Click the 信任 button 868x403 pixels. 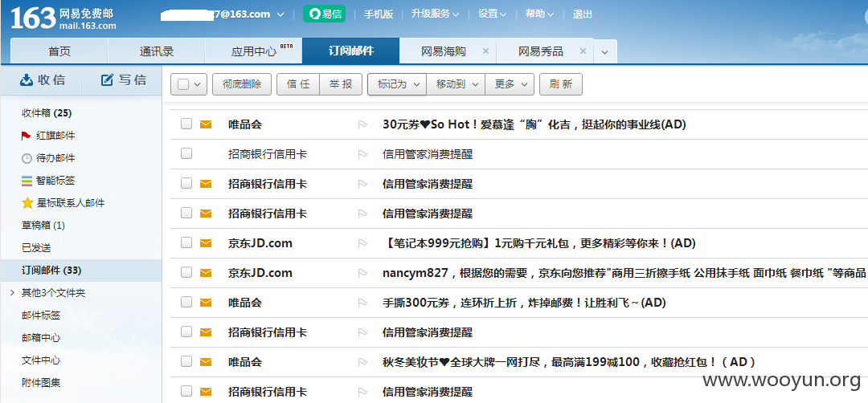tap(298, 84)
